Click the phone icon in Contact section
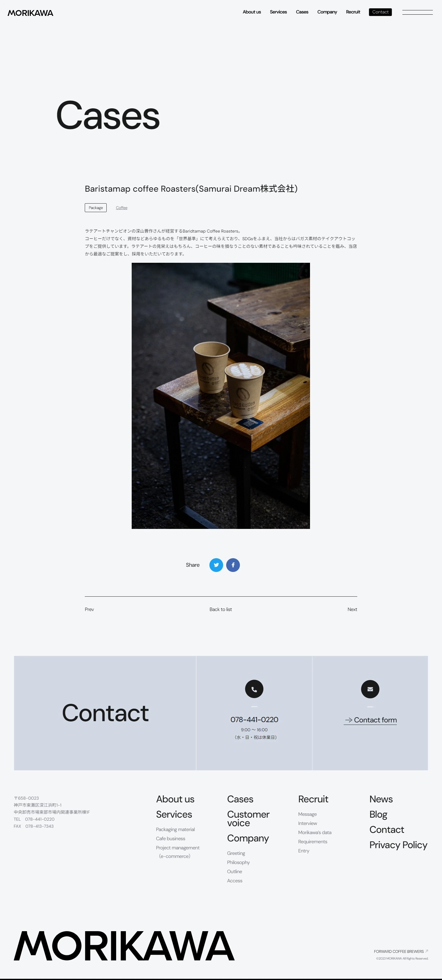442x980 pixels. coord(254,689)
